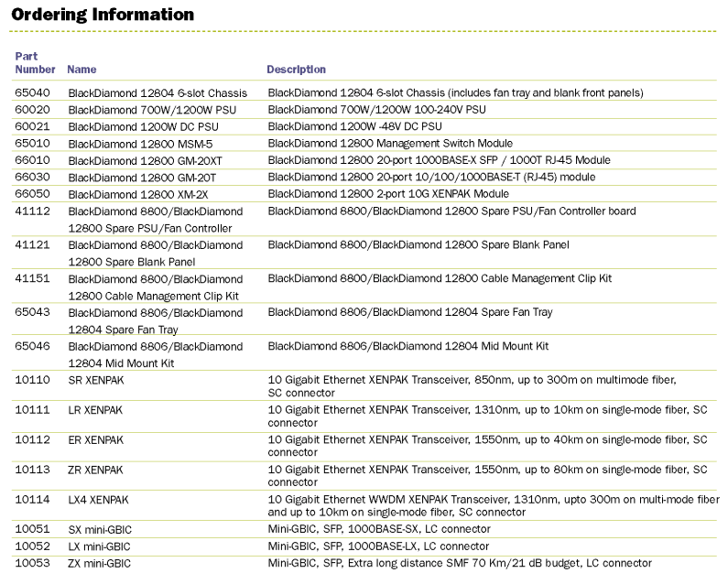Select the 'Part Number' column header

pos(35,62)
